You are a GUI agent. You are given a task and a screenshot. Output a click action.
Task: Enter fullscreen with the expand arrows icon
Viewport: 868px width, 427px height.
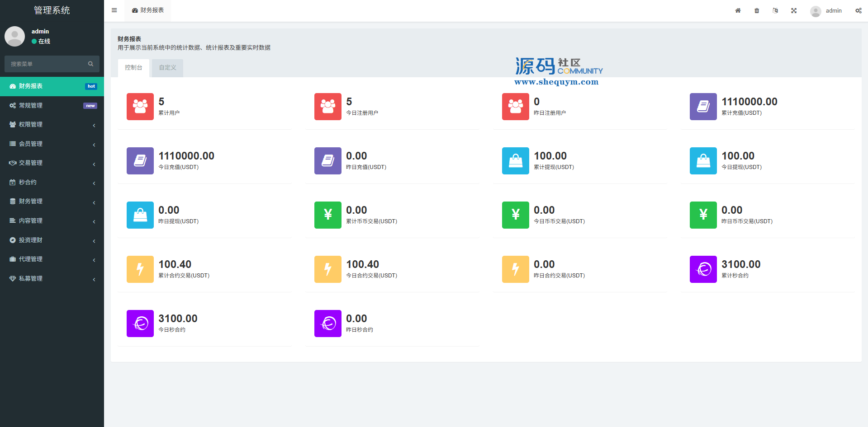pyautogui.click(x=794, y=10)
